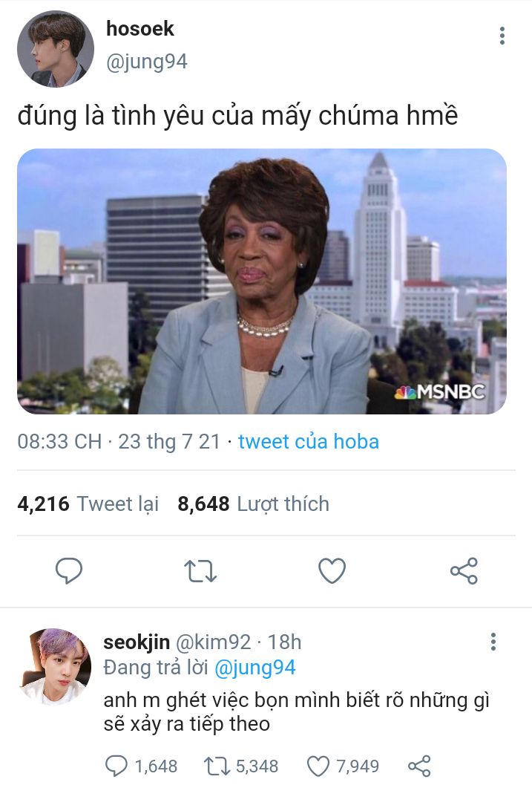Image resolution: width=532 pixels, height=785 pixels.
Task: Open the seokjin username profile
Action: pos(137,642)
